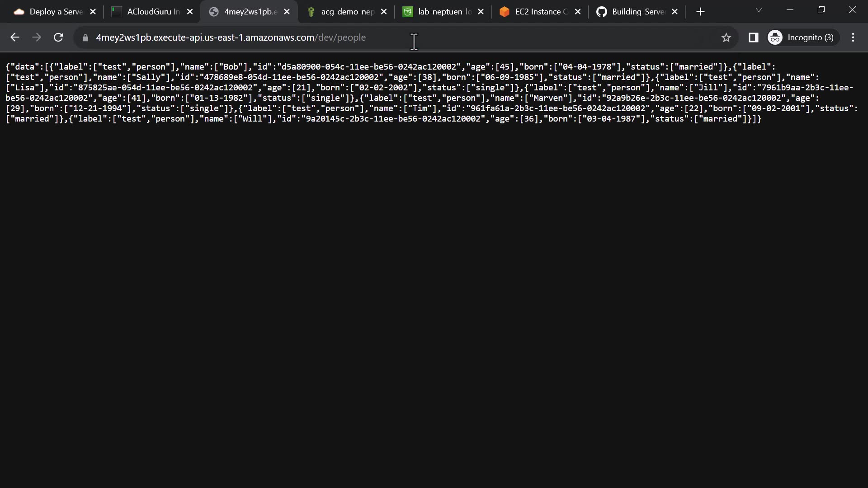Expand the tab search dropdown
868x488 pixels.
point(759,10)
